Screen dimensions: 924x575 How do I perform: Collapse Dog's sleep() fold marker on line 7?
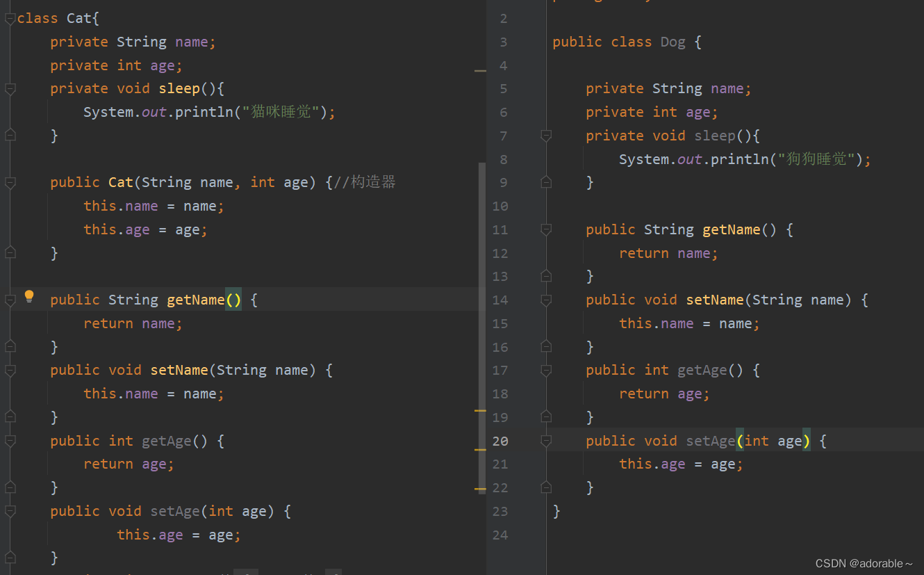[x=546, y=136]
